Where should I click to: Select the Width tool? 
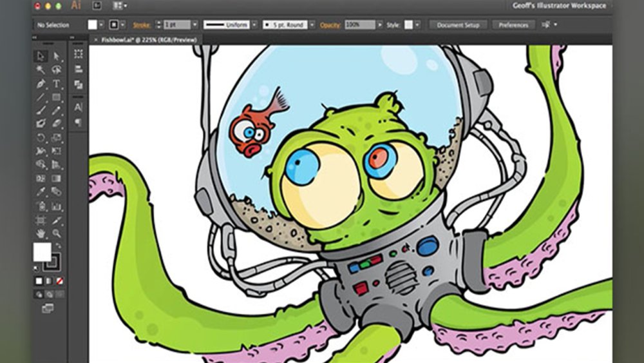coord(41,151)
